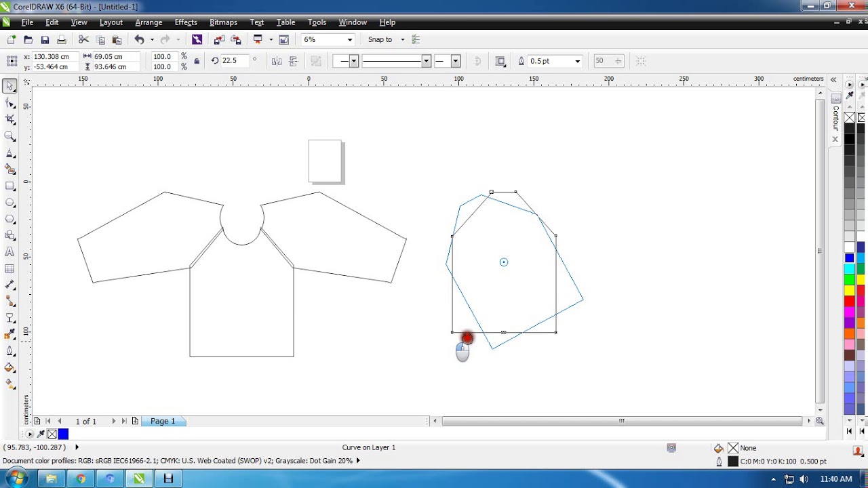The width and height of the screenshot is (868, 488).
Task: Go to the next page arrow
Action: [x=113, y=421]
